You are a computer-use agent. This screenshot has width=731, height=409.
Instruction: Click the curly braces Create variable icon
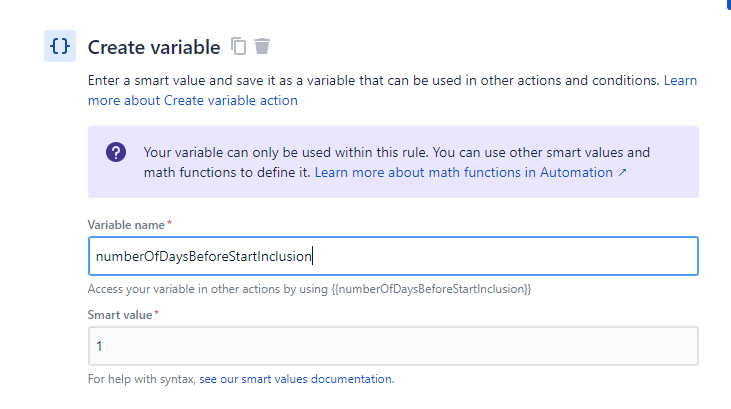pos(60,46)
